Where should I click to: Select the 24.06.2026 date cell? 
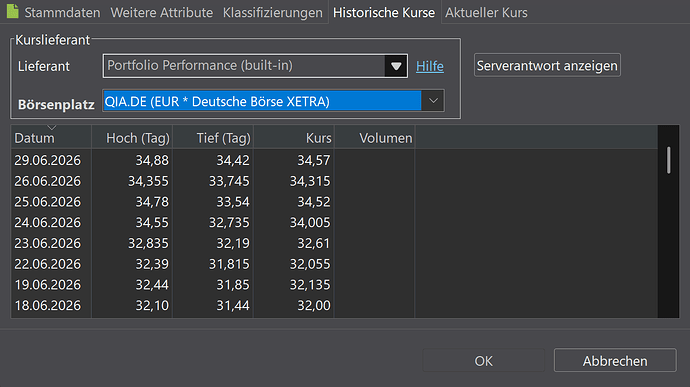point(48,222)
